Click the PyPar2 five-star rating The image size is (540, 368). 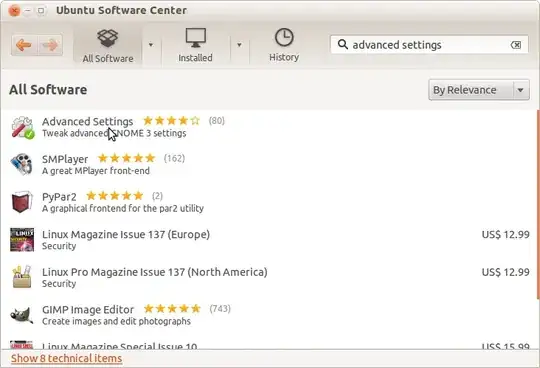pos(115,196)
